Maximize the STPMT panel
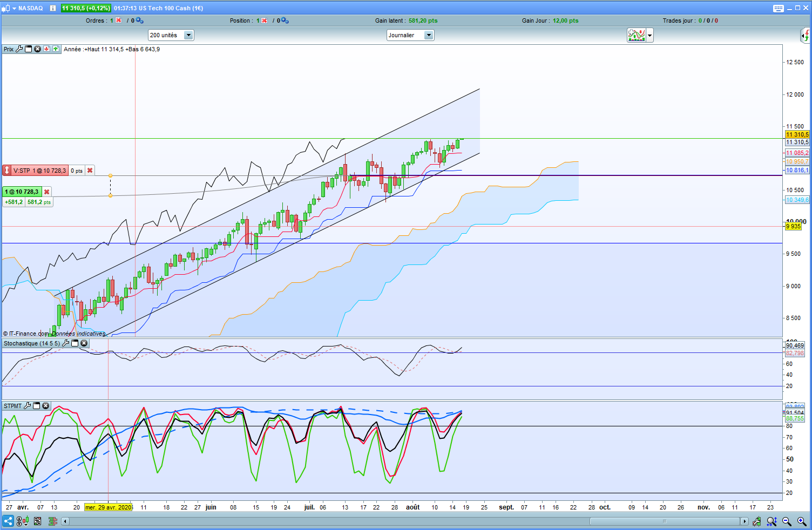This screenshot has height=530, width=812. click(x=37, y=406)
